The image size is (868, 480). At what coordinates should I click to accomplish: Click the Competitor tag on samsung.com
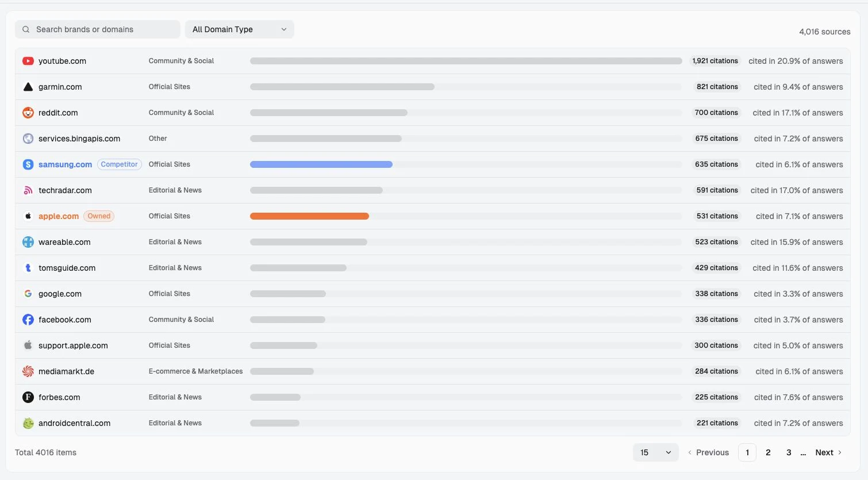point(119,164)
